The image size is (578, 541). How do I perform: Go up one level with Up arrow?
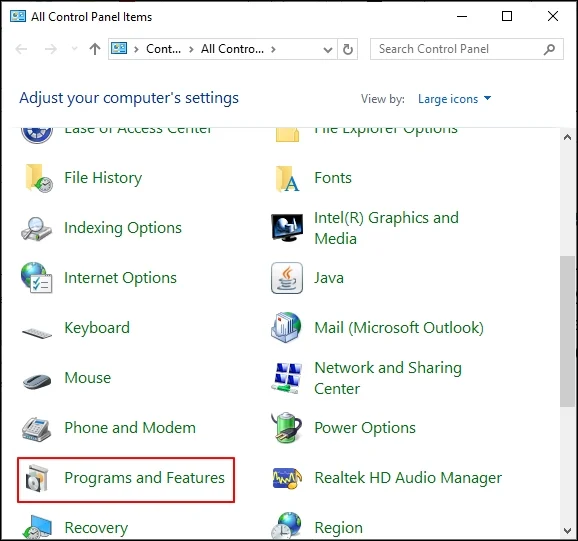point(95,49)
